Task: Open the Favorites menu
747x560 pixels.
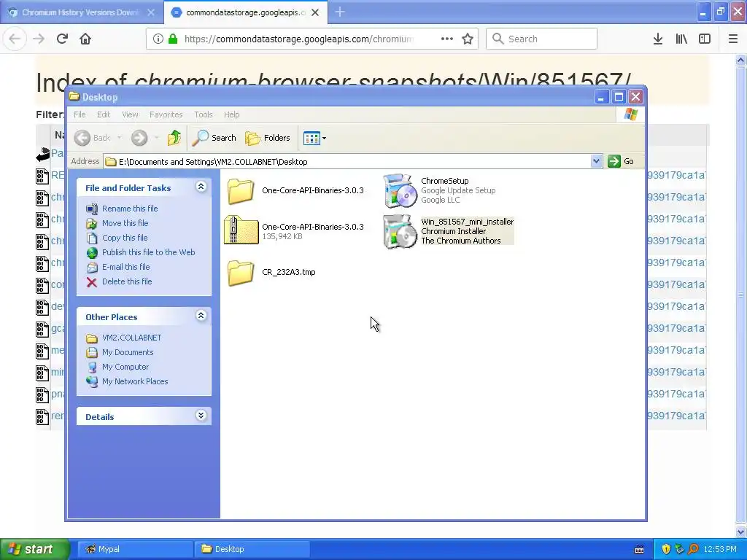Action: pyautogui.click(x=166, y=114)
